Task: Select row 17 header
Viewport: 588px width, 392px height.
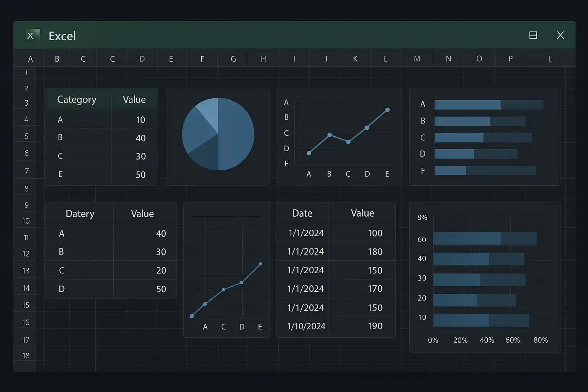Action: (26, 340)
